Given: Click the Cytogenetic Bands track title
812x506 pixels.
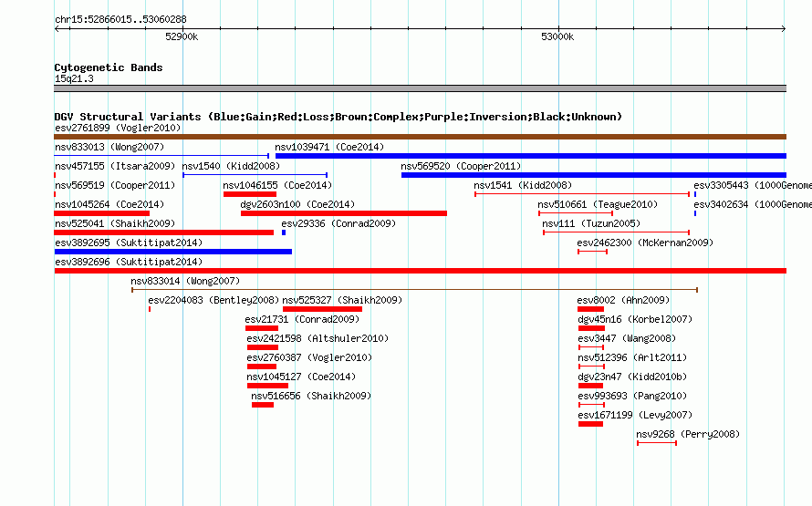Looking at the screenshot, I should 109,67.
